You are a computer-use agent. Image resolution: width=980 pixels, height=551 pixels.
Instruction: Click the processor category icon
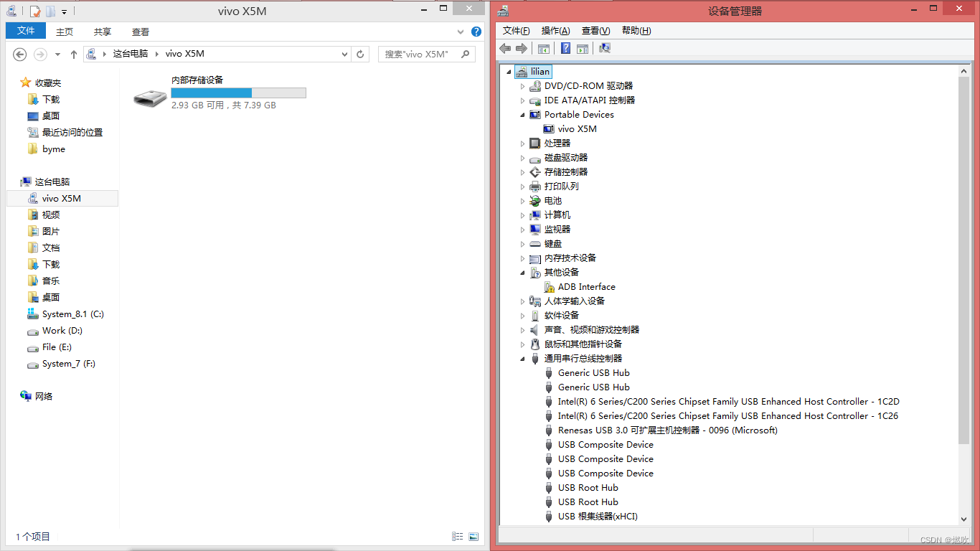coord(535,143)
